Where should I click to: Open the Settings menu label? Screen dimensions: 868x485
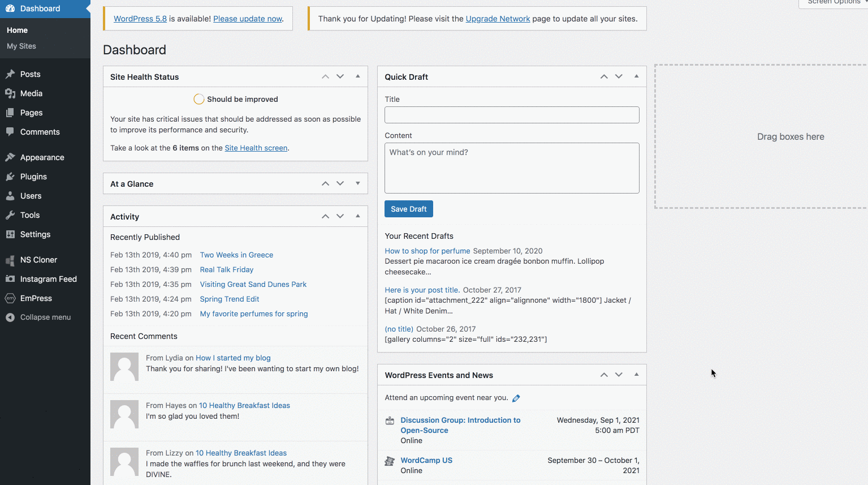tap(35, 234)
